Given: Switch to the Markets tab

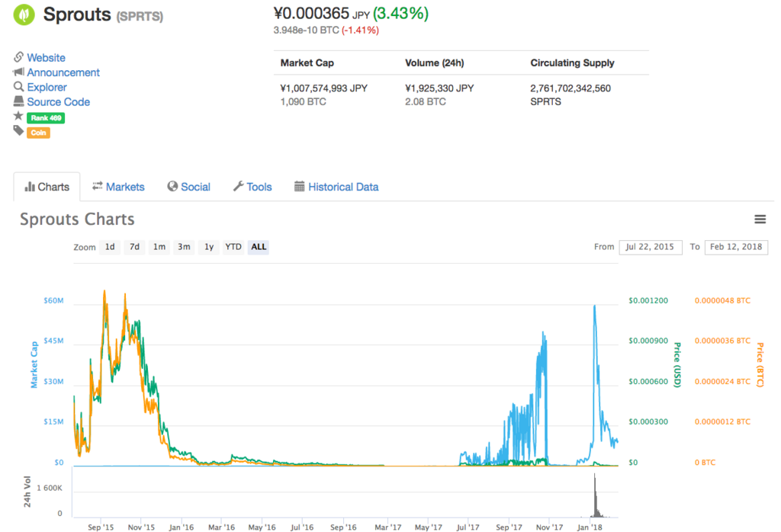Looking at the screenshot, I should tap(118, 187).
